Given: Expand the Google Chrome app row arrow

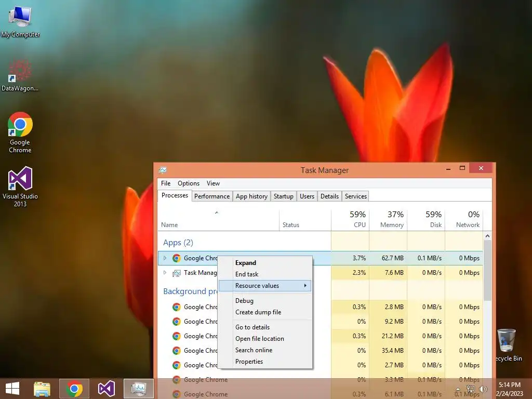Looking at the screenshot, I should 165,258.
